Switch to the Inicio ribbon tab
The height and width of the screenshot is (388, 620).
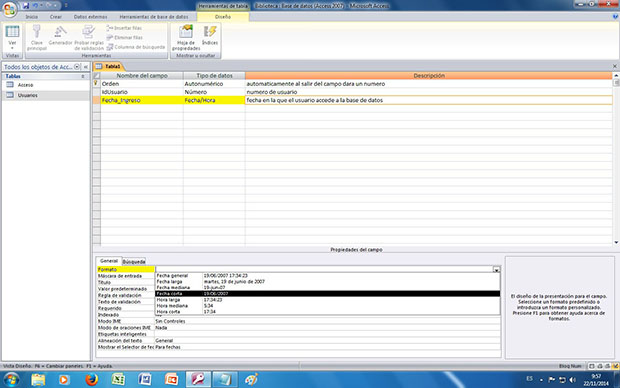[32, 17]
